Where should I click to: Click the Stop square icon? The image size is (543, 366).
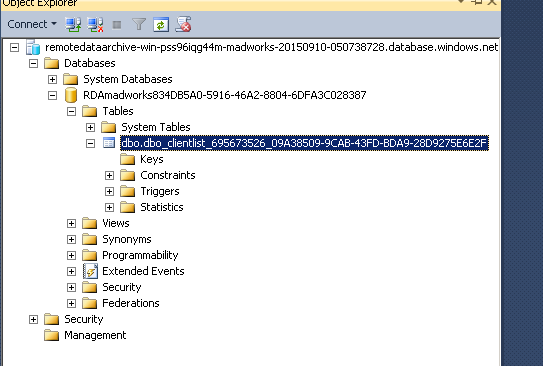(x=117, y=25)
